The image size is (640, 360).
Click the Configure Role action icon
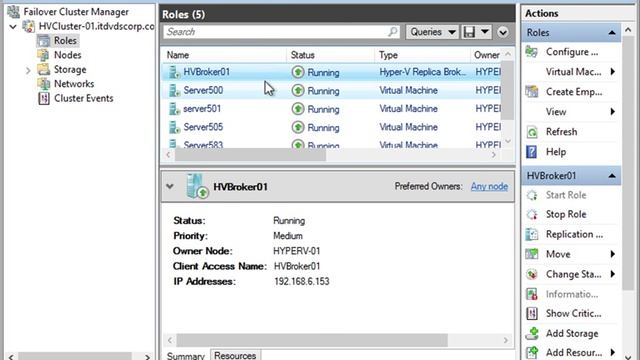pyautogui.click(x=531, y=52)
